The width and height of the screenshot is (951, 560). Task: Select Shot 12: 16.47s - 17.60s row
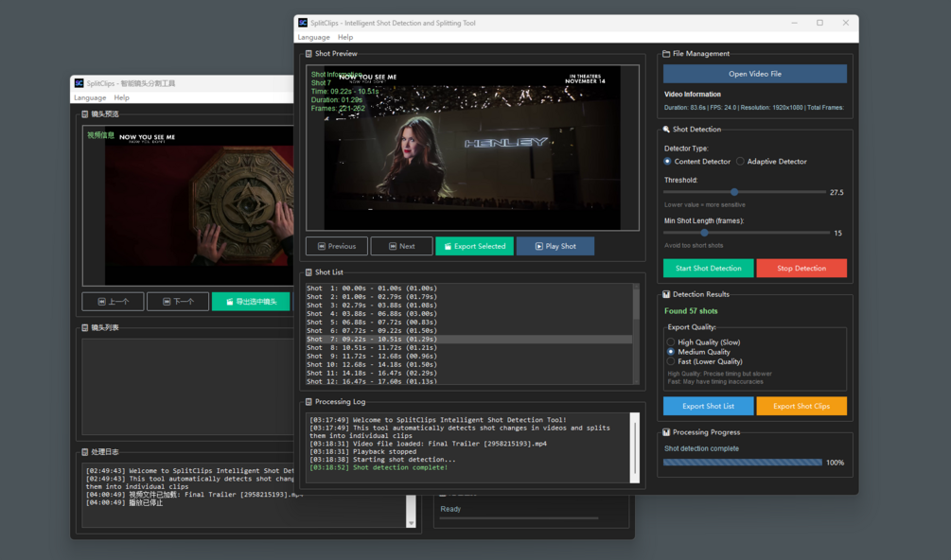point(468,381)
